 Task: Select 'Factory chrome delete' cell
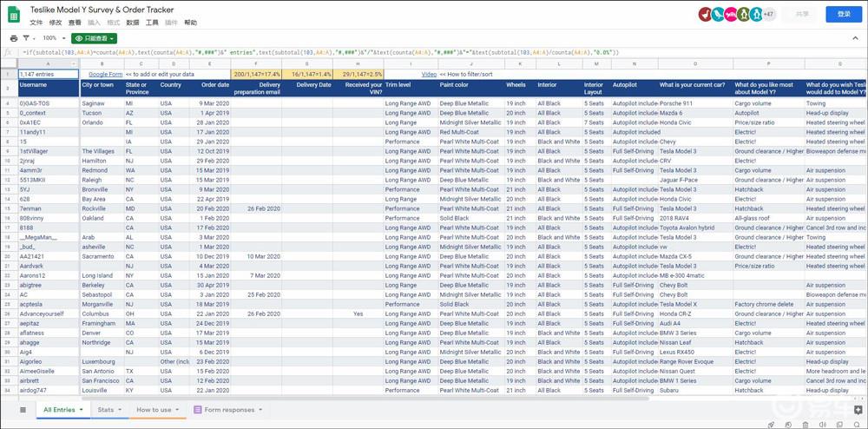(x=768, y=305)
